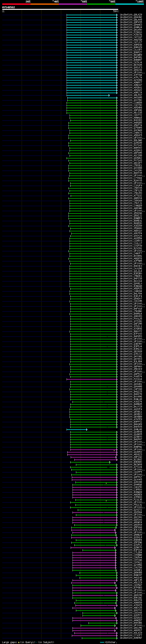
Task: Open hit UniRef100_Q9LK29
Action: point(131,15)
